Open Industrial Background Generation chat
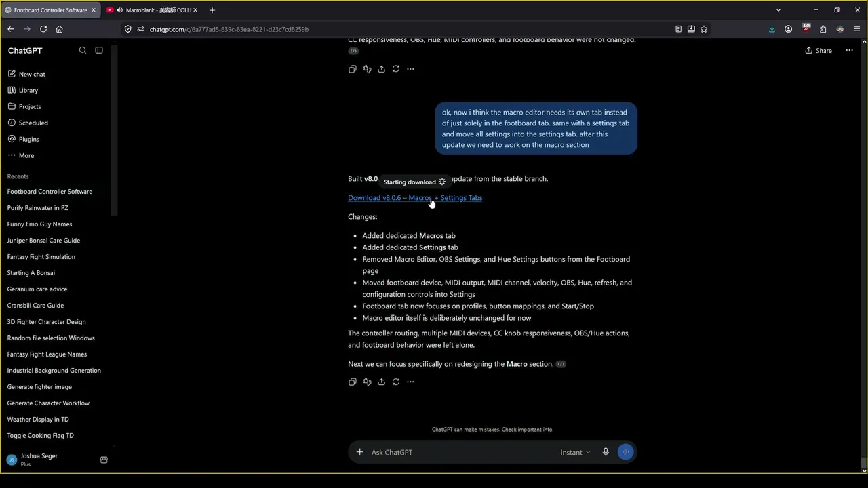Image resolution: width=868 pixels, height=488 pixels. pyautogui.click(x=54, y=371)
